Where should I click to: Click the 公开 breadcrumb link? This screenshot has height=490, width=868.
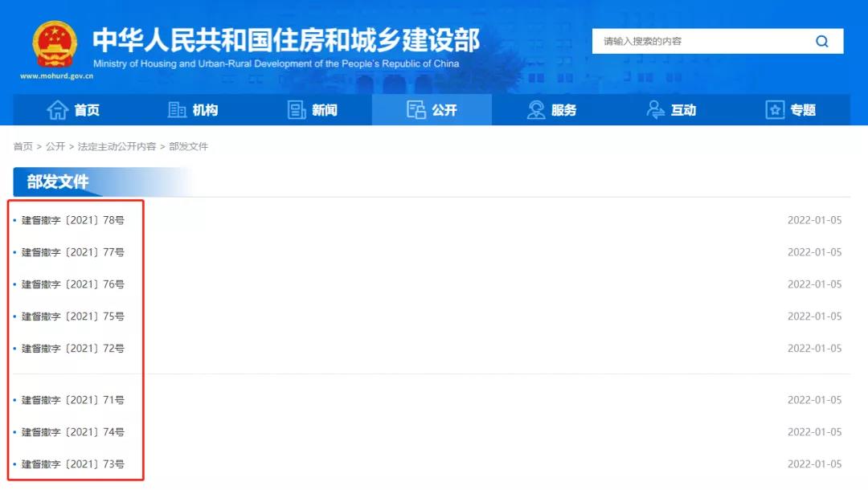[x=53, y=146]
